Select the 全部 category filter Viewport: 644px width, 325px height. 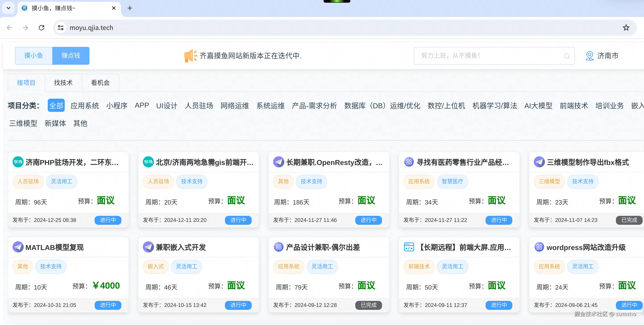(56, 106)
